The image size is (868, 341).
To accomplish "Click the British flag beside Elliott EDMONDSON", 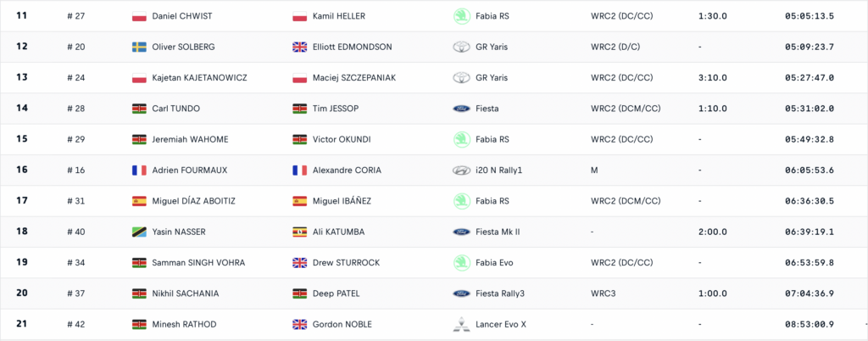I will (299, 47).
